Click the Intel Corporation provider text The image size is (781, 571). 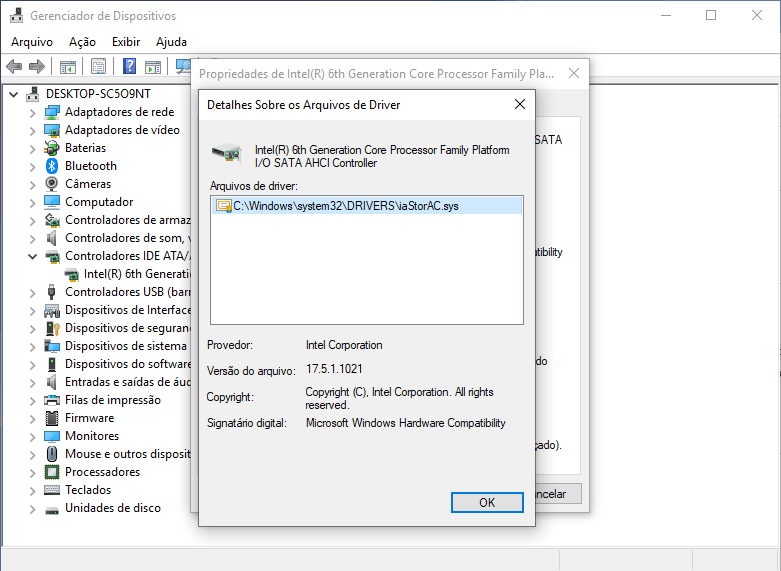point(344,345)
